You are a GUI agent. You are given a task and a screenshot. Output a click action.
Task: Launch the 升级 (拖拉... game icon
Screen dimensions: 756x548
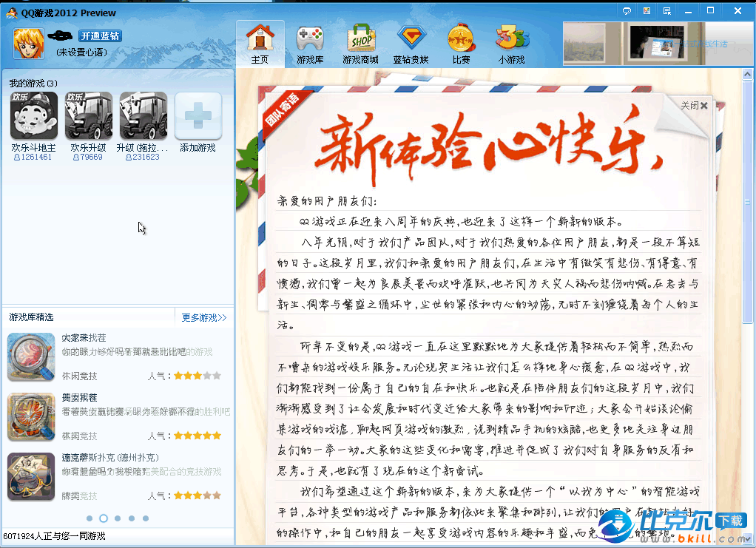(144, 115)
